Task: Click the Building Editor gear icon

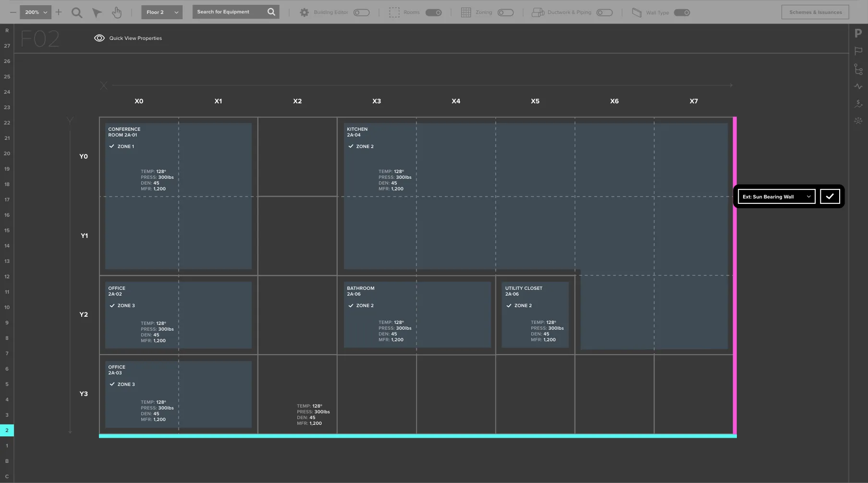Action: coord(304,12)
